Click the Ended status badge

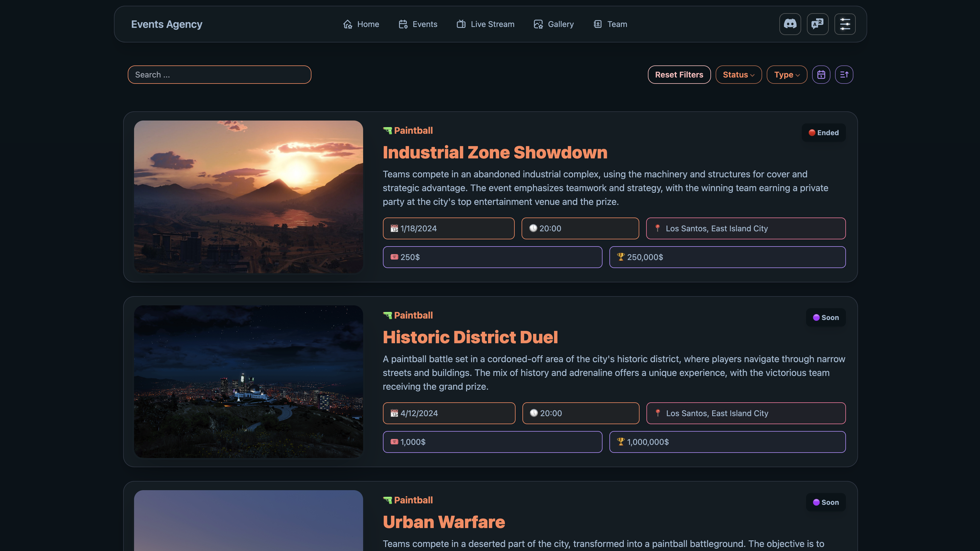pos(823,133)
